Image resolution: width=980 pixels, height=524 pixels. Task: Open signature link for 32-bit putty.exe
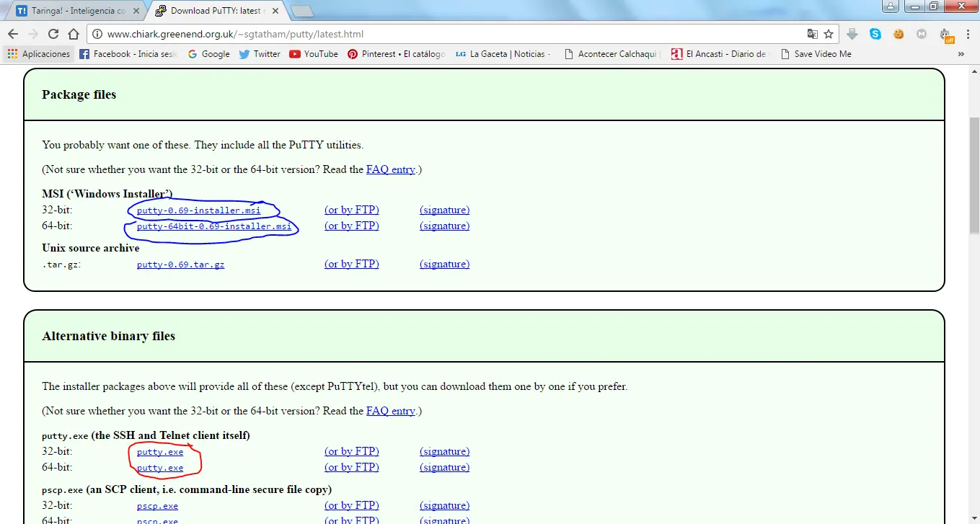[x=444, y=451]
